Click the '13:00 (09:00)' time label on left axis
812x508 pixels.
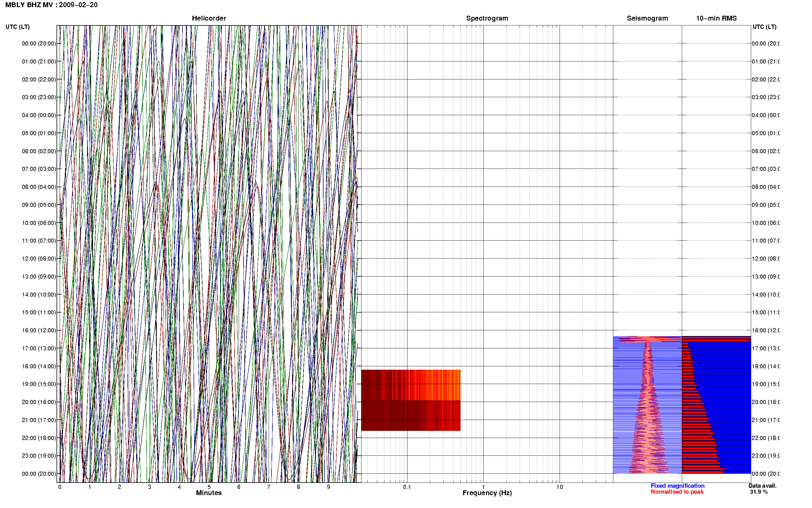(39, 277)
